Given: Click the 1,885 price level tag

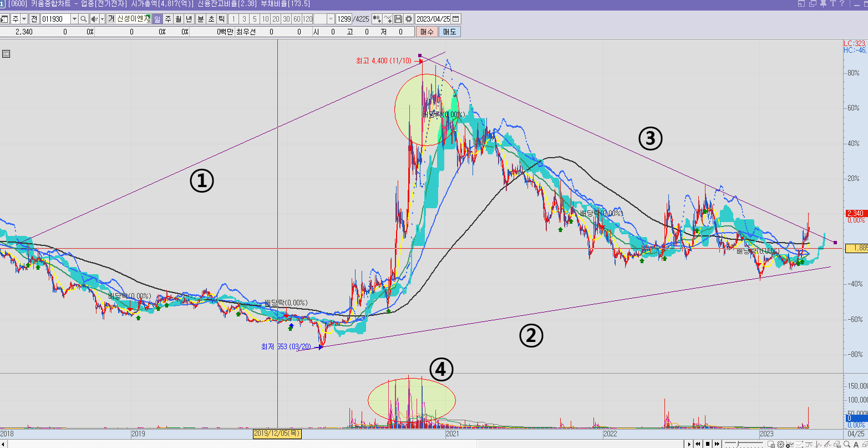Looking at the screenshot, I should click(x=857, y=248).
